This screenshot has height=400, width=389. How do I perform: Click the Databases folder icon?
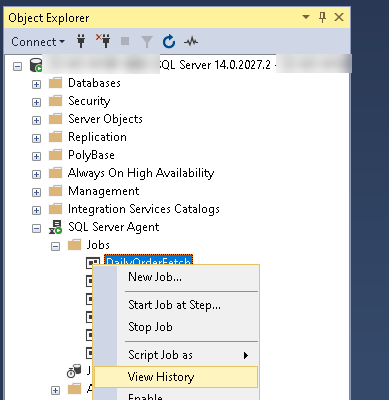coord(55,83)
